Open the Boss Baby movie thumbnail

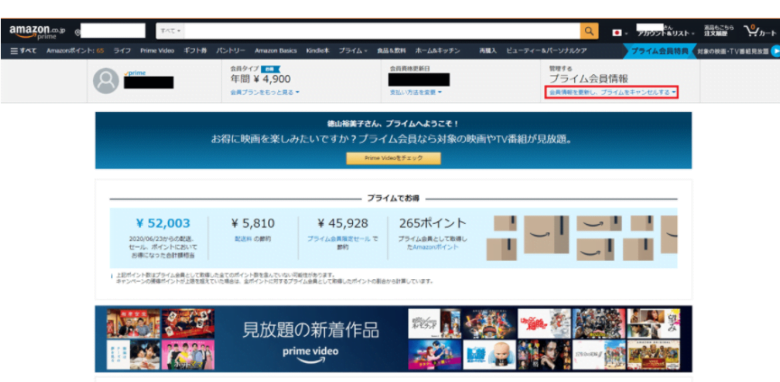click(x=489, y=355)
